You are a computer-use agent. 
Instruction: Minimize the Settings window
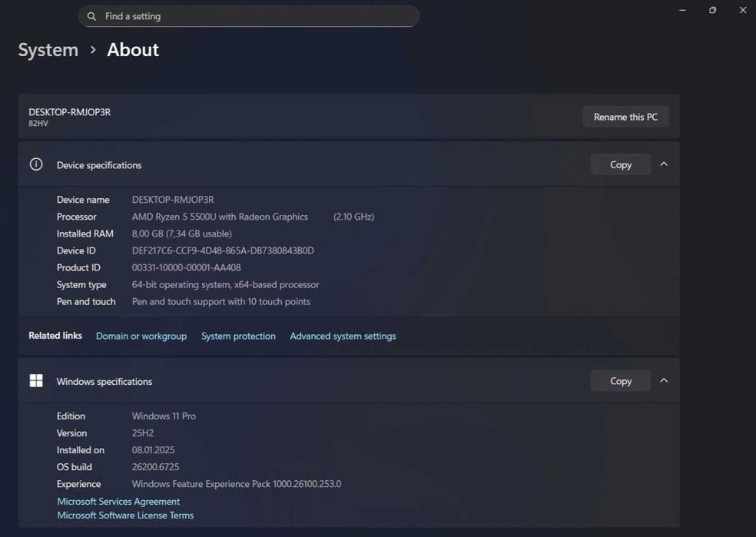682,10
